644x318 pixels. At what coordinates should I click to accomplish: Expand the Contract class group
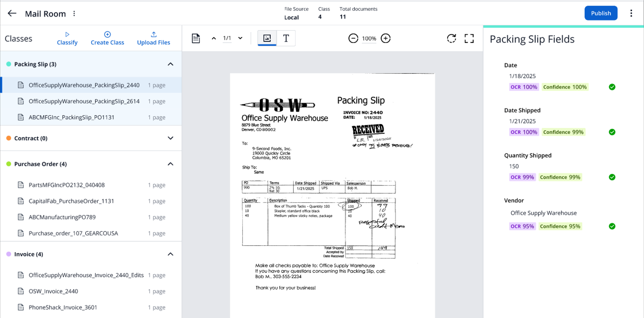click(170, 138)
